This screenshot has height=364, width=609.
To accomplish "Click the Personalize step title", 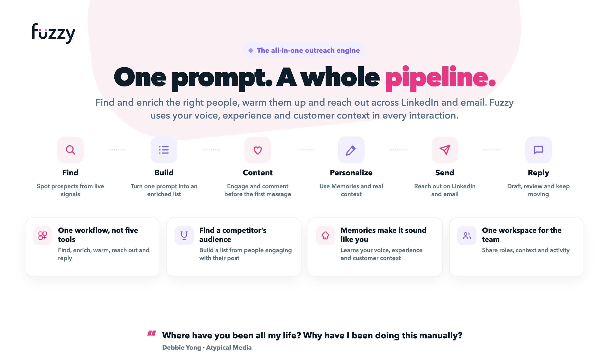I will click(x=351, y=173).
